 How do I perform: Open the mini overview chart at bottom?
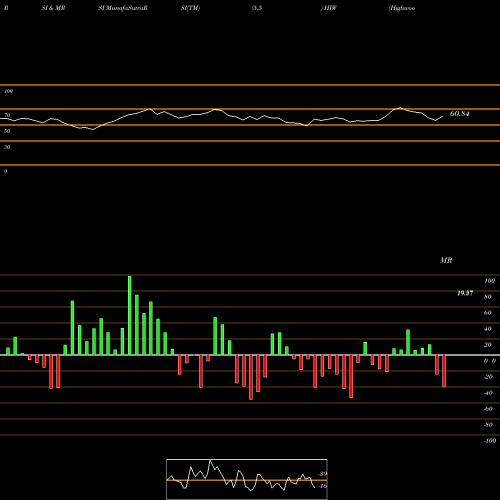247,479
